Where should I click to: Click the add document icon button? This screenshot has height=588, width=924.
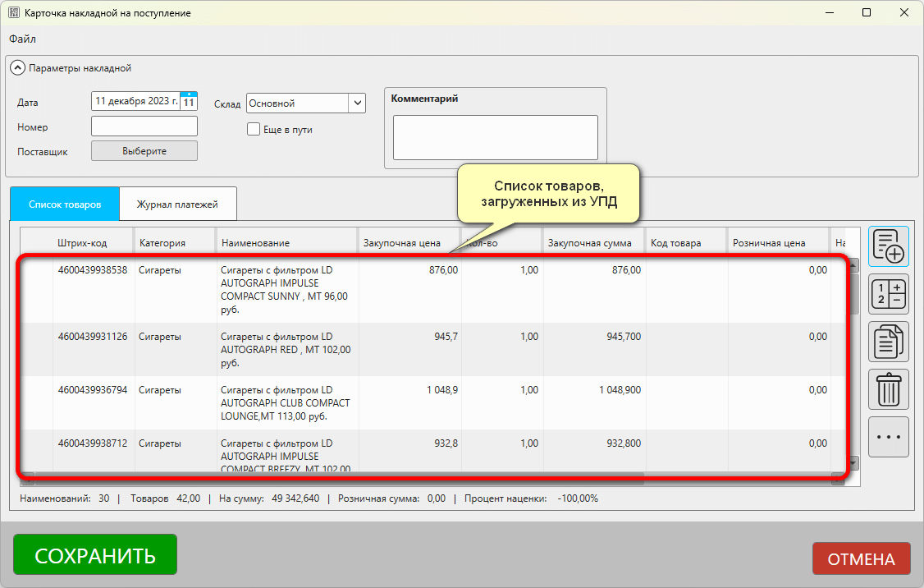tap(889, 247)
